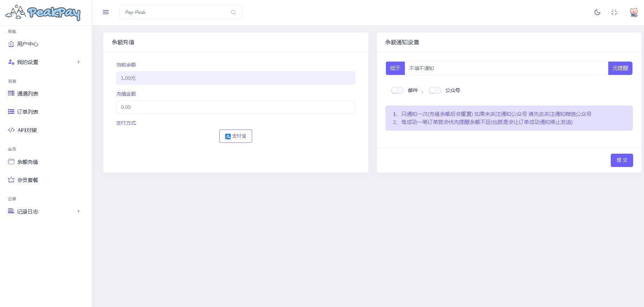
Task: Go to 余额充值 in the sidebar
Action: [28, 162]
